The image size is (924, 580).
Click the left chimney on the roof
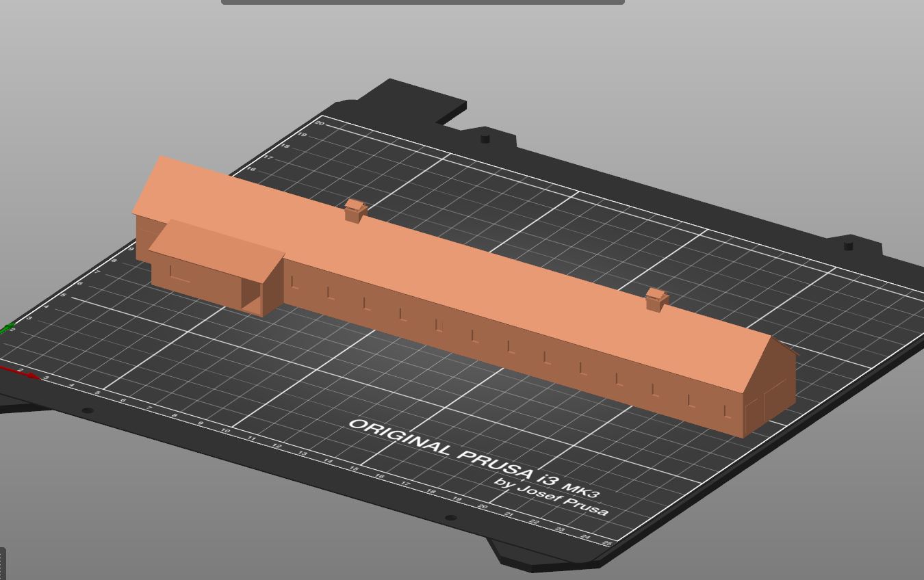(355, 211)
